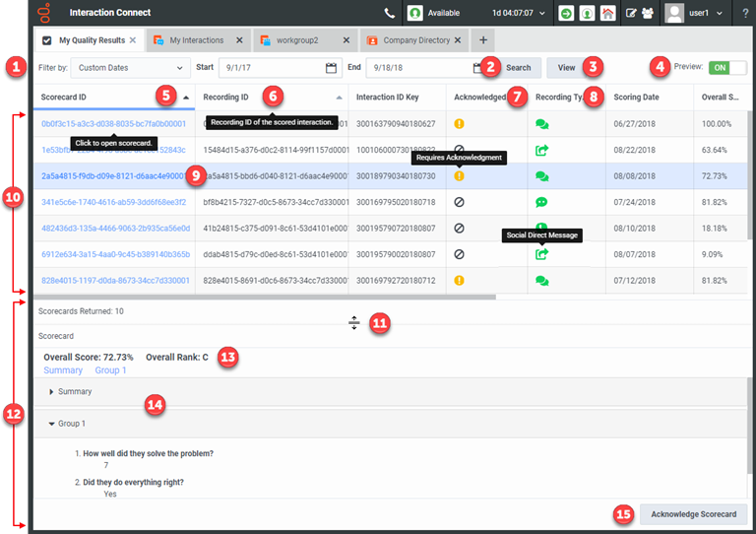Screen dimensions: 756x534
Task: Click Requires Acknowledgment icon in selected row
Action: coord(459,176)
